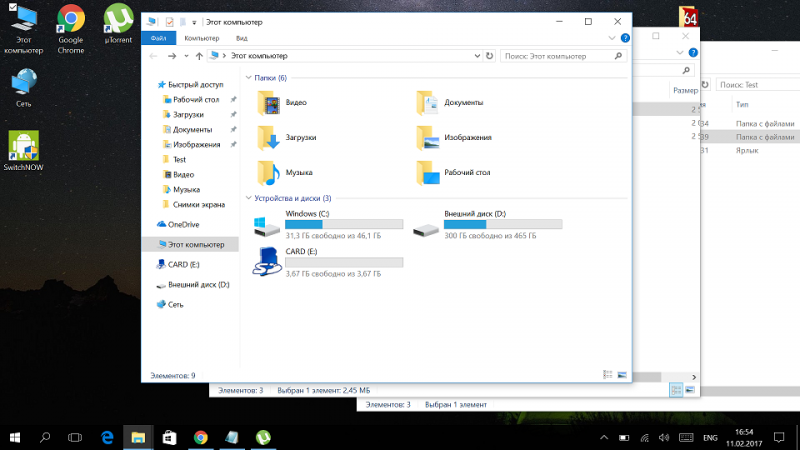Click the forward navigation arrow
The image size is (800, 450).
click(x=172, y=56)
